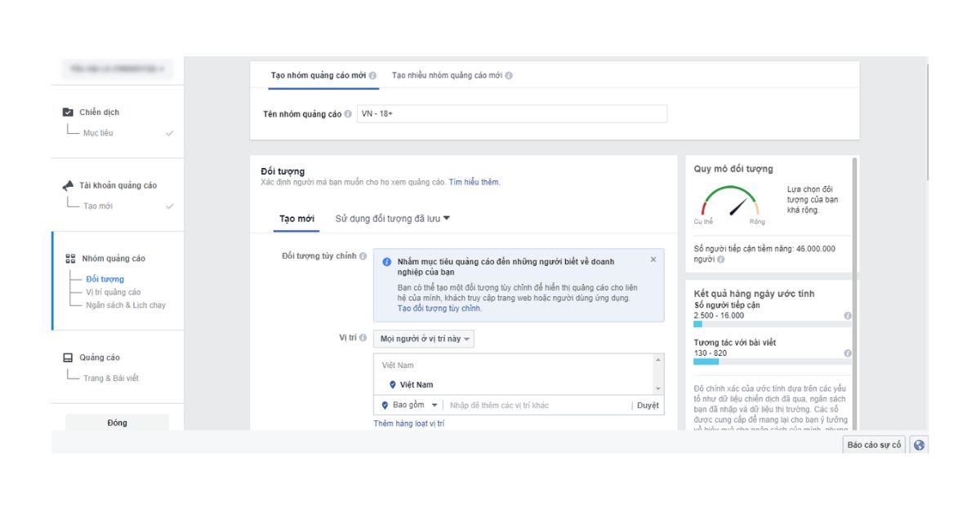Image resolution: width=980 pixels, height=510 pixels.
Task: Open the Tìm hiểu thêm link
Action: [474, 182]
